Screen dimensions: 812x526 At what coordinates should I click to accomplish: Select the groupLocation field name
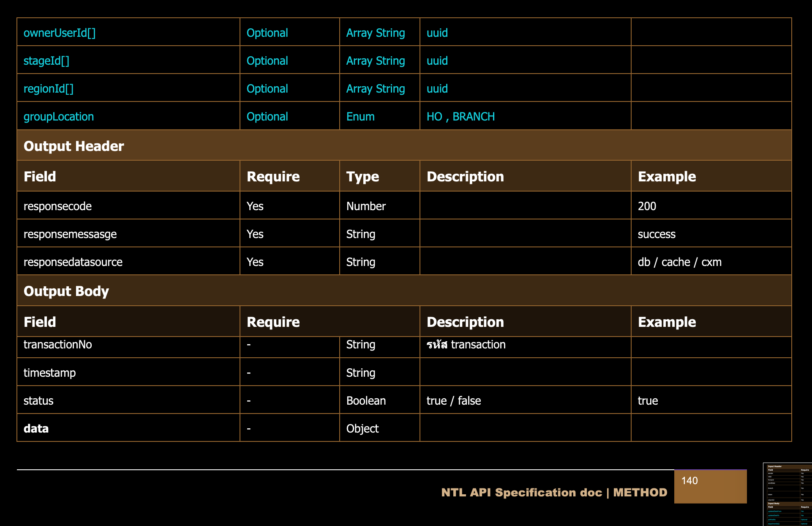59,117
